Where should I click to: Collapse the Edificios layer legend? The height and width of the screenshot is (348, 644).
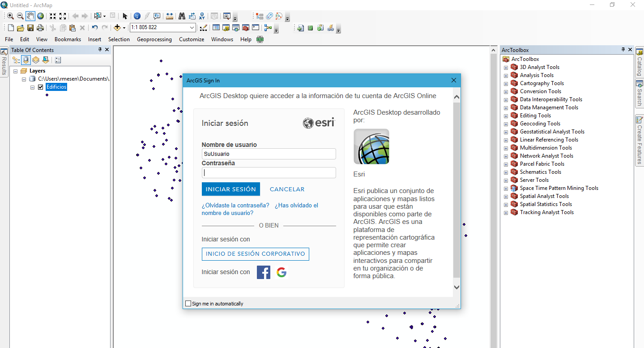pos(32,87)
